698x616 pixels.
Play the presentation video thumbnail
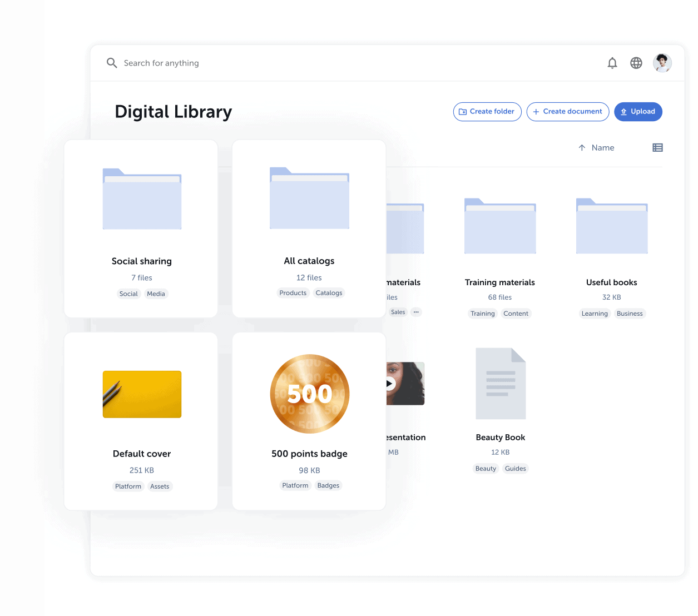point(390,384)
